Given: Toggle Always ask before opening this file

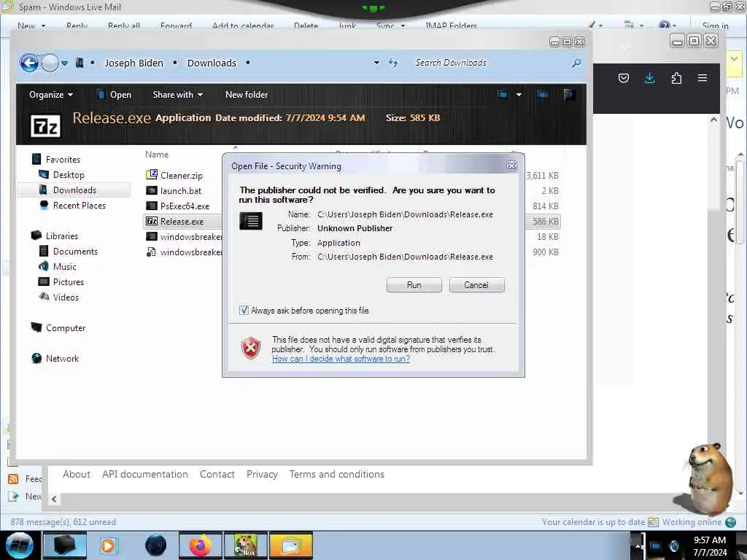Looking at the screenshot, I should tap(244, 311).
